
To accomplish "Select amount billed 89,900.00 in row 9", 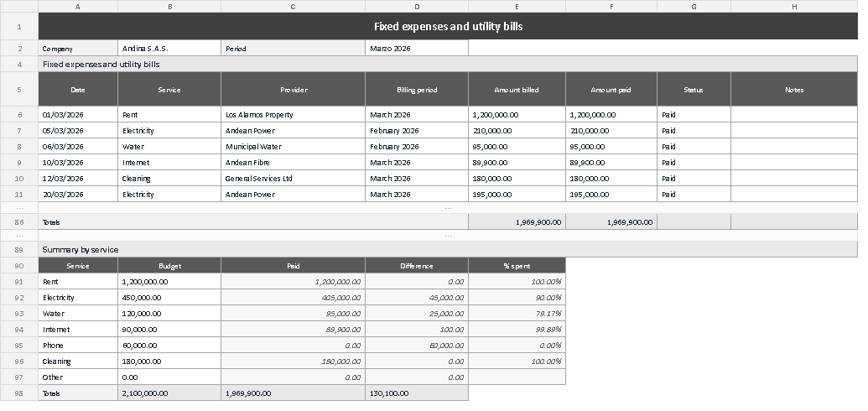I will pos(517,163).
